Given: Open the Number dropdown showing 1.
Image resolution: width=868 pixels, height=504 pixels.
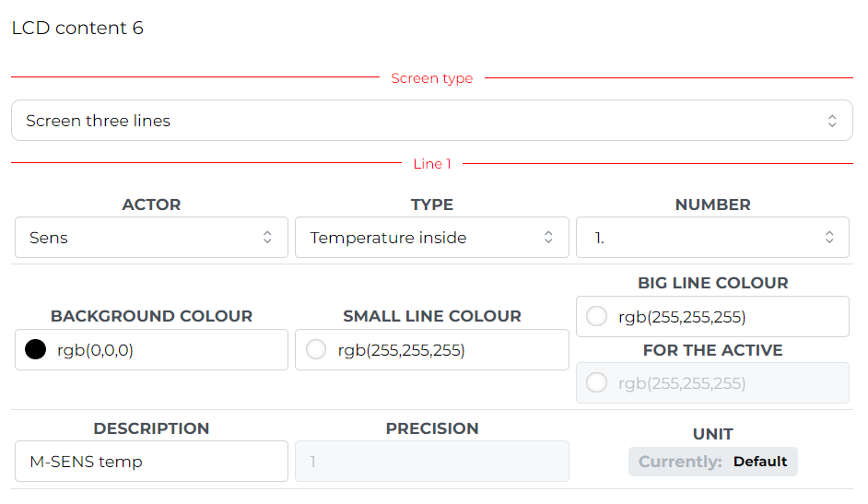Looking at the screenshot, I should coord(712,238).
